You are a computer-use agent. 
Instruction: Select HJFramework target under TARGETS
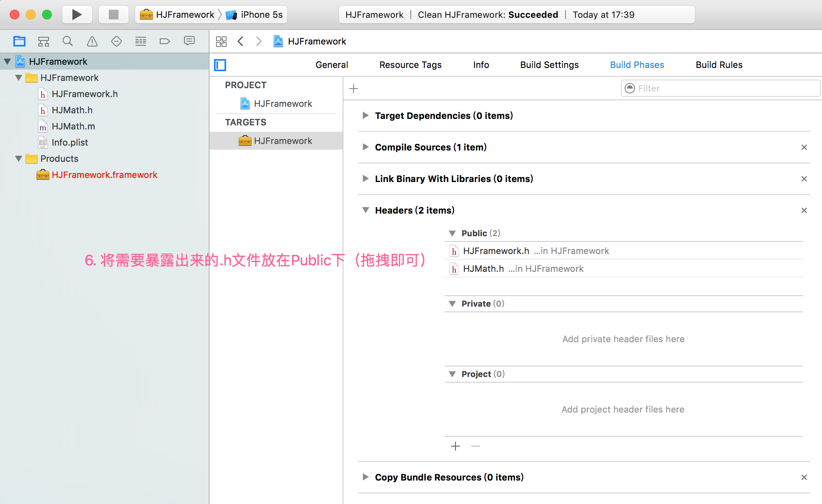(x=276, y=141)
